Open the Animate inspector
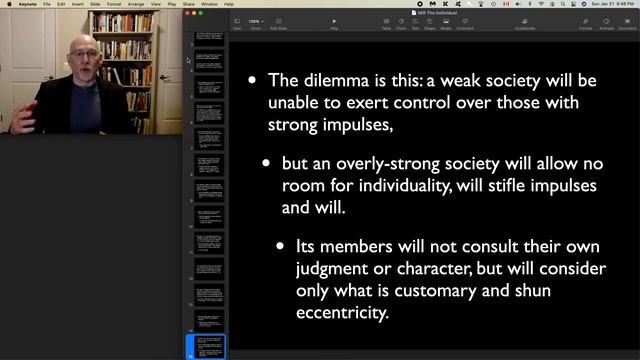The width and height of the screenshot is (640, 360). click(x=606, y=24)
